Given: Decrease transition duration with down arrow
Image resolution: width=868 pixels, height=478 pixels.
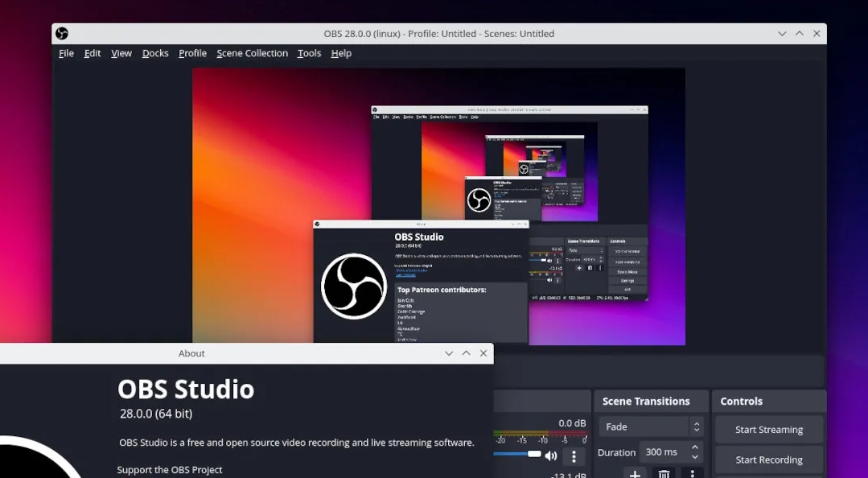Looking at the screenshot, I should [695, 457].
